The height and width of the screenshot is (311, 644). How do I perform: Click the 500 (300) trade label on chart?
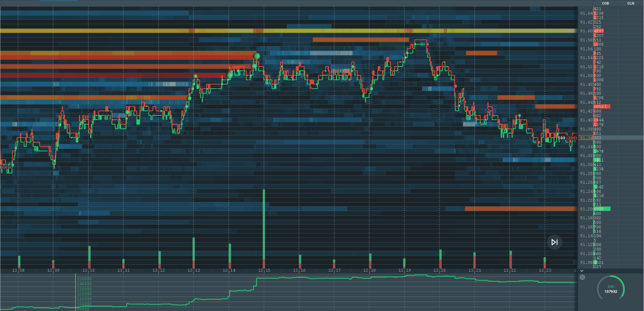[x=568, y=138]
